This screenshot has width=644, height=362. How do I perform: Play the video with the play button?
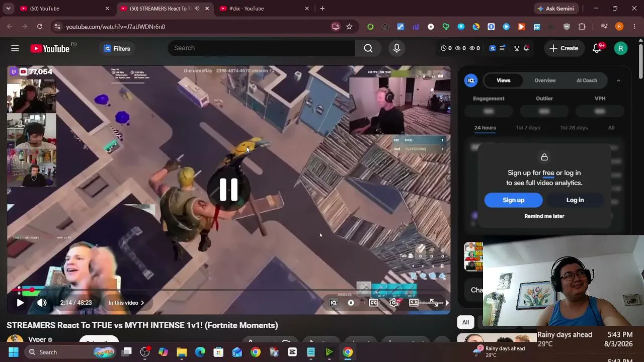click(x=20, y=303)
